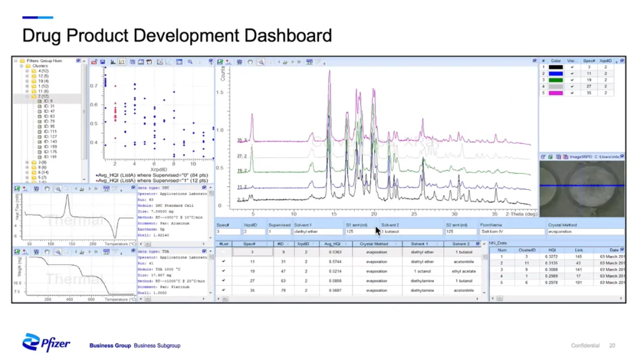Toggle visibility check for spectrum 11 row
The height and width of the screenshot is (360, 644).
click(572, 73)
